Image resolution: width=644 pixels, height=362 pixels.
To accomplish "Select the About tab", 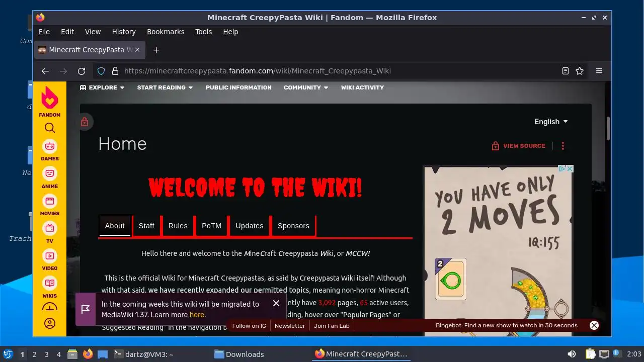I will click(x=115, y=226).
